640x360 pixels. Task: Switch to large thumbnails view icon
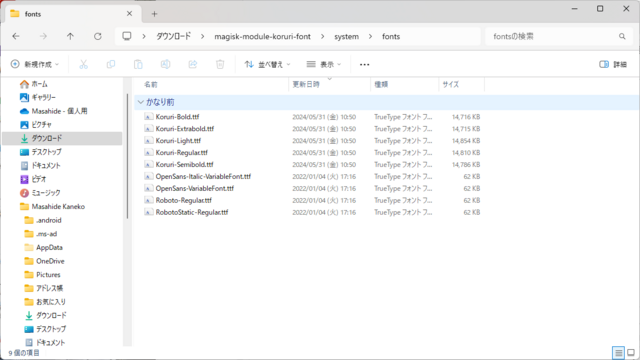[x=631, y=353]
